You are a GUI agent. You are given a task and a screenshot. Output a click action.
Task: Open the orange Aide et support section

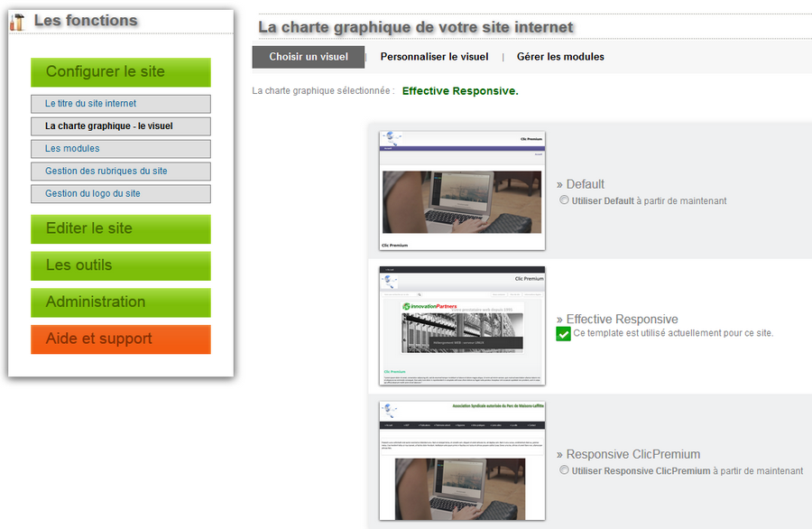[120, 339]
